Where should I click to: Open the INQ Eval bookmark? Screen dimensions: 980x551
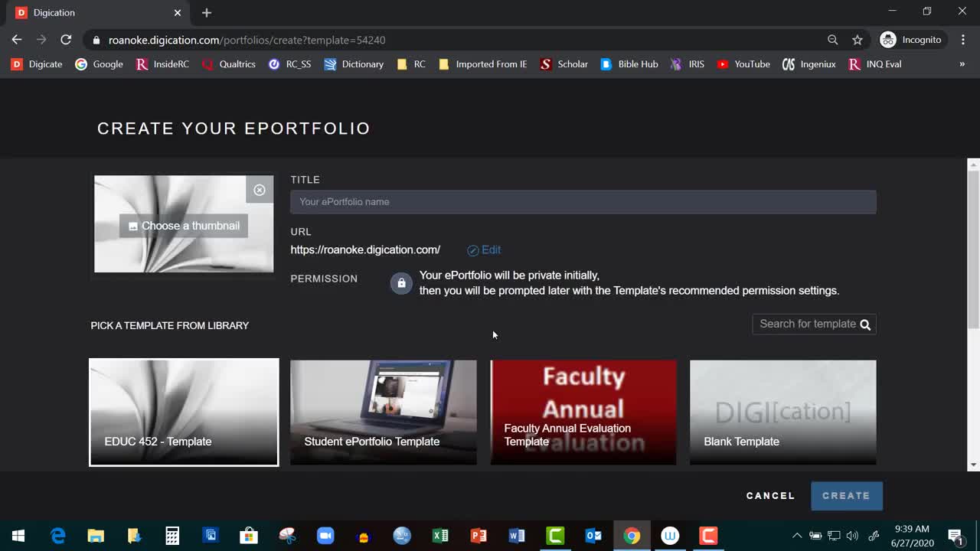pyautogui.click(x=875, y=64)
